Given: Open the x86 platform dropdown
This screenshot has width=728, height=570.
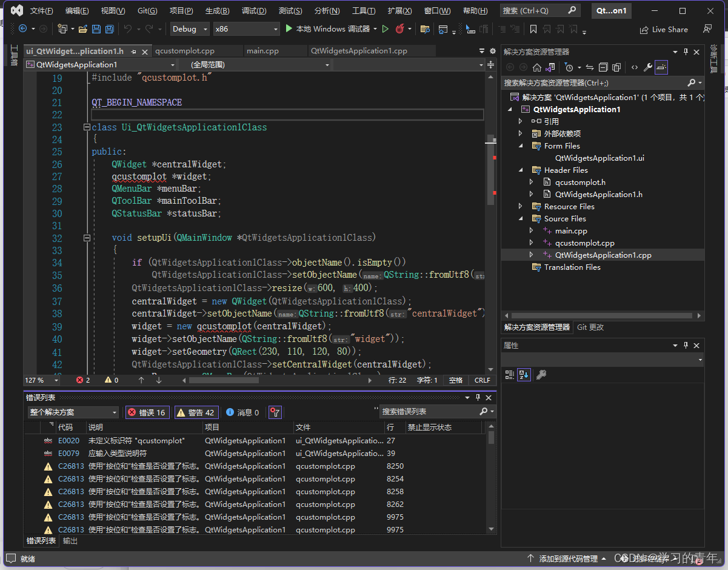Looking at the screenshot, I should tap(246, 29).
